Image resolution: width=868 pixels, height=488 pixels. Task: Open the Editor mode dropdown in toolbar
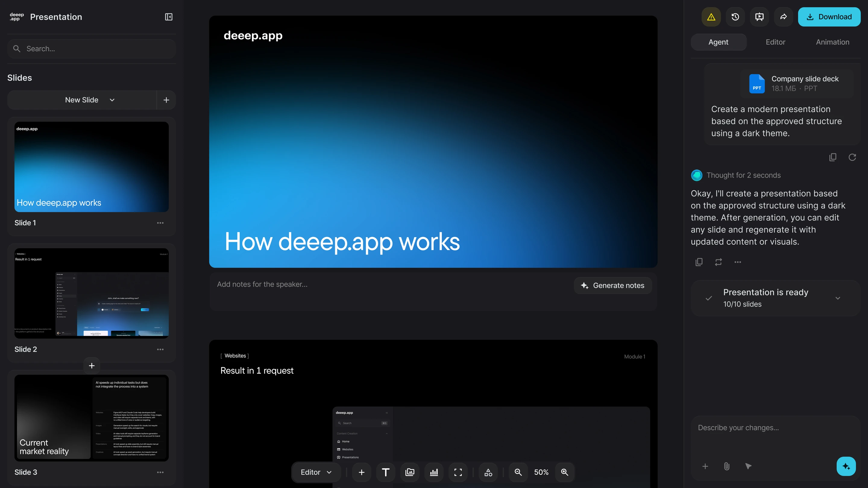(x=316, y=472)
